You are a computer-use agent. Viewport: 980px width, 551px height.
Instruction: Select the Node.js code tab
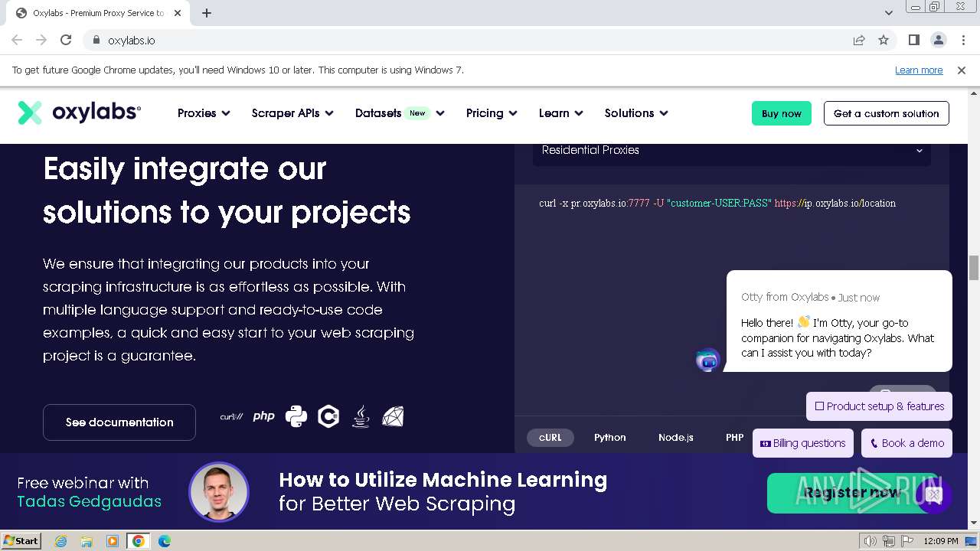click(x=676, y=438)
